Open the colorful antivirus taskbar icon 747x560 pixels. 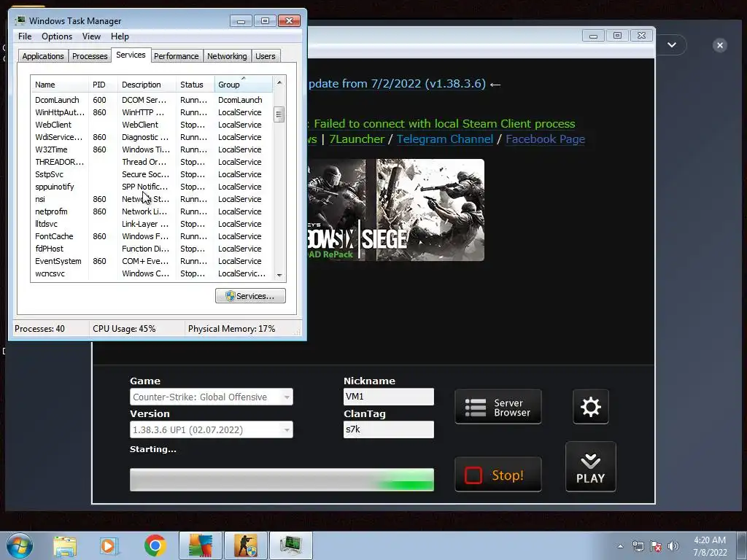click(201, 545)
